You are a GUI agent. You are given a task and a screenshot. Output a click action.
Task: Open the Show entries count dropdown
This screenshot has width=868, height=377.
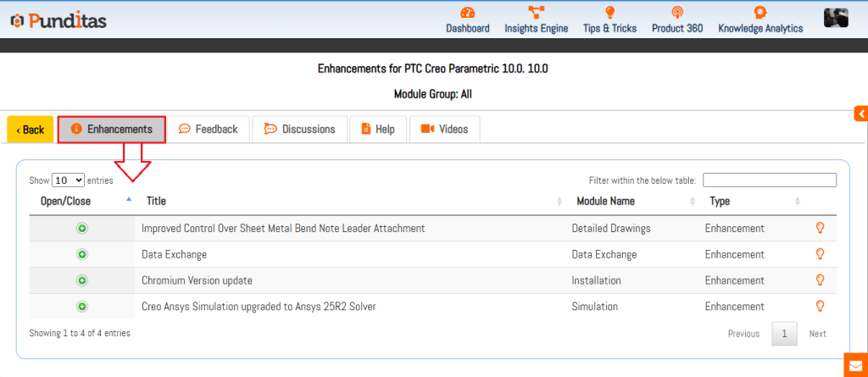68,180
